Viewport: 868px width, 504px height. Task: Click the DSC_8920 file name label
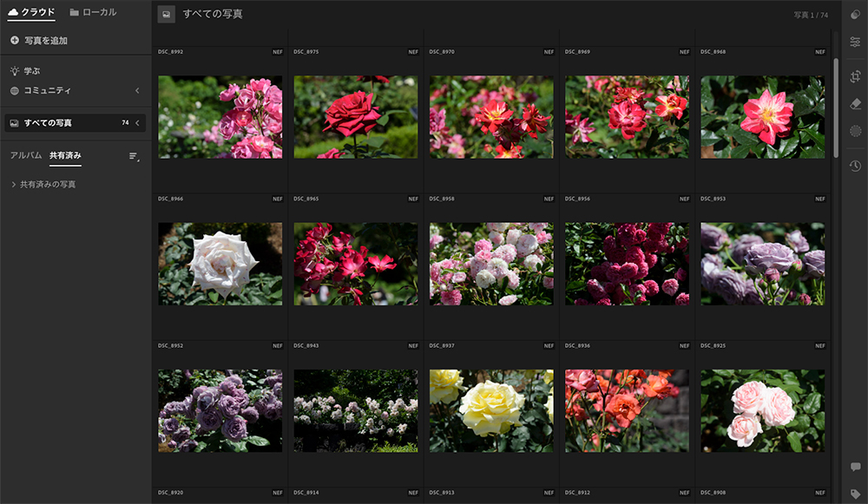coord(170,493)
